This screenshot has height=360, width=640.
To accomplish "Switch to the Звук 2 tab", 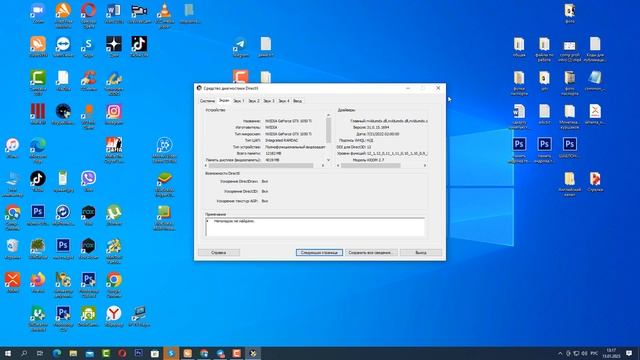I will point(254,101).
